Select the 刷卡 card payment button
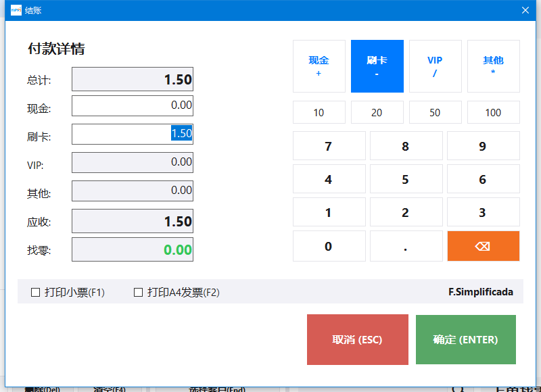Image resolution: width=541 pixels, height=392 pixels. click(x=377, y=66)
